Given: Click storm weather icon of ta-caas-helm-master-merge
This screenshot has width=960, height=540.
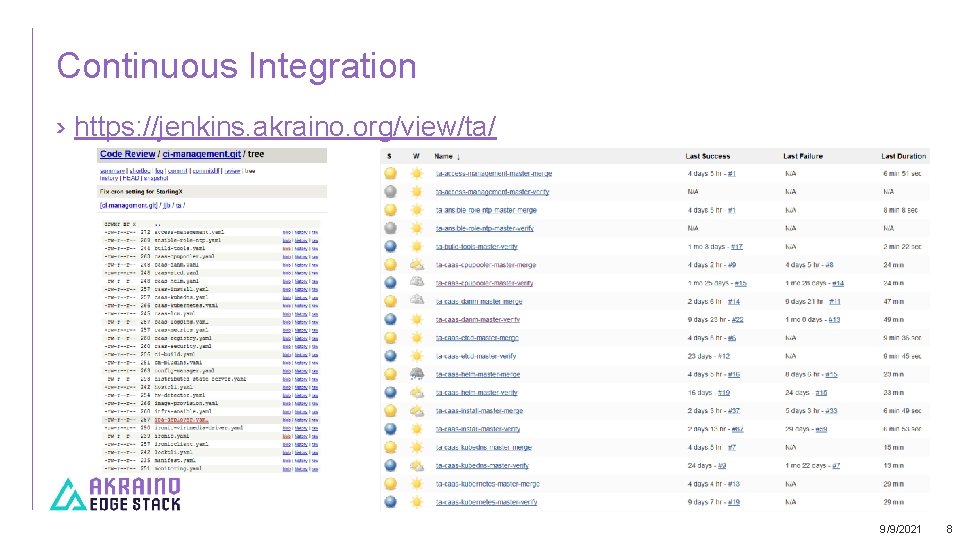Looking at the screenshot, I should pos(416,374).
